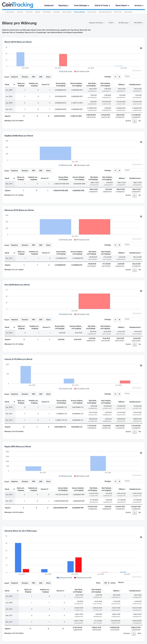Focus the Suche field of the Bitcoin table
Screen dimensions: 147x644
(133, 76)
